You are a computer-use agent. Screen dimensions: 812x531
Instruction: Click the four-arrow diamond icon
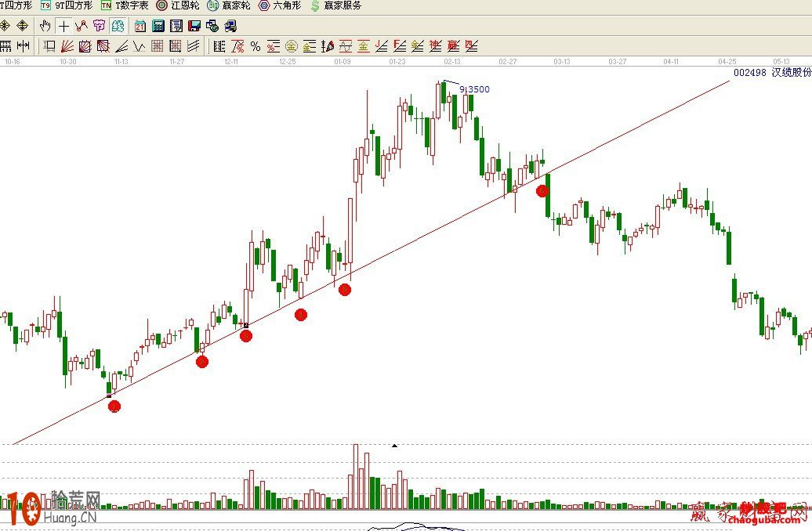click(x=22, y=26)
